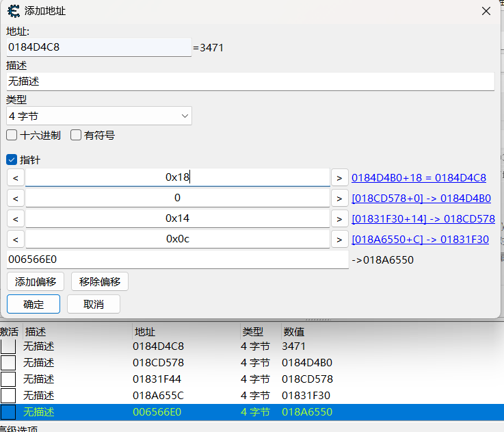Enable the 十六进制 checkbox

pos(12,135)
